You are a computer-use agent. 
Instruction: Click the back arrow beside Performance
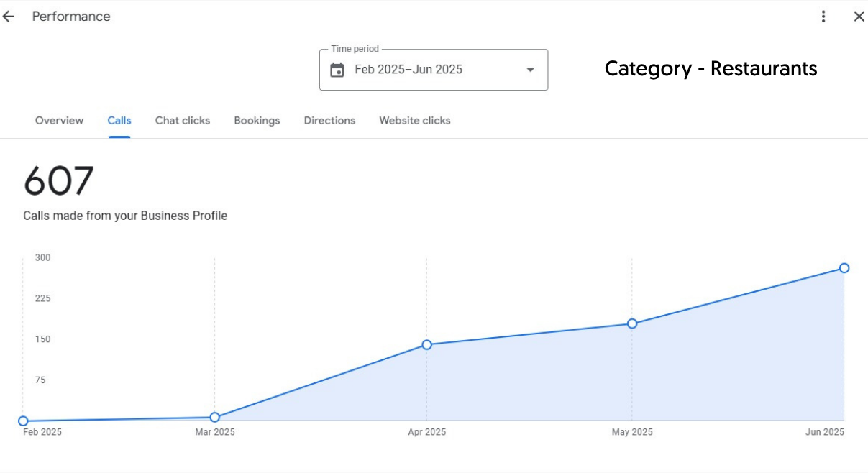click(9, 17)
